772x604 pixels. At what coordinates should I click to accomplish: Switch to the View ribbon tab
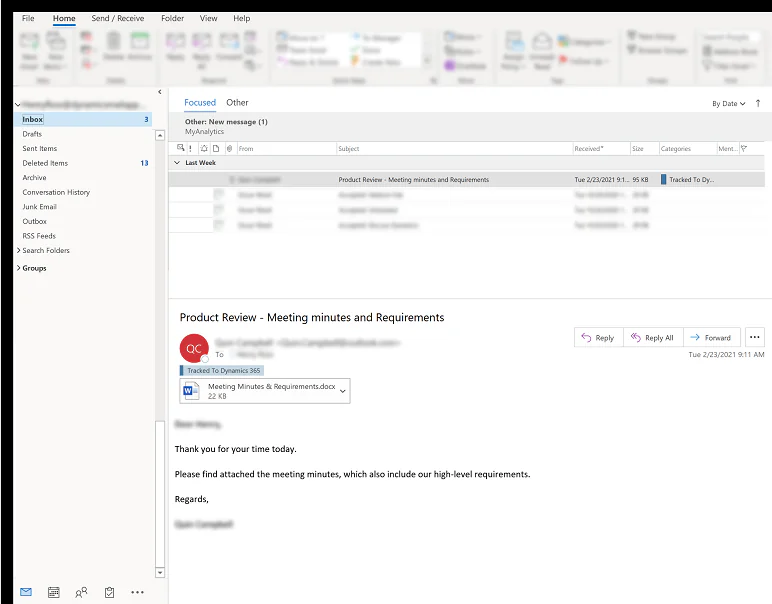[x=208, y=18]
